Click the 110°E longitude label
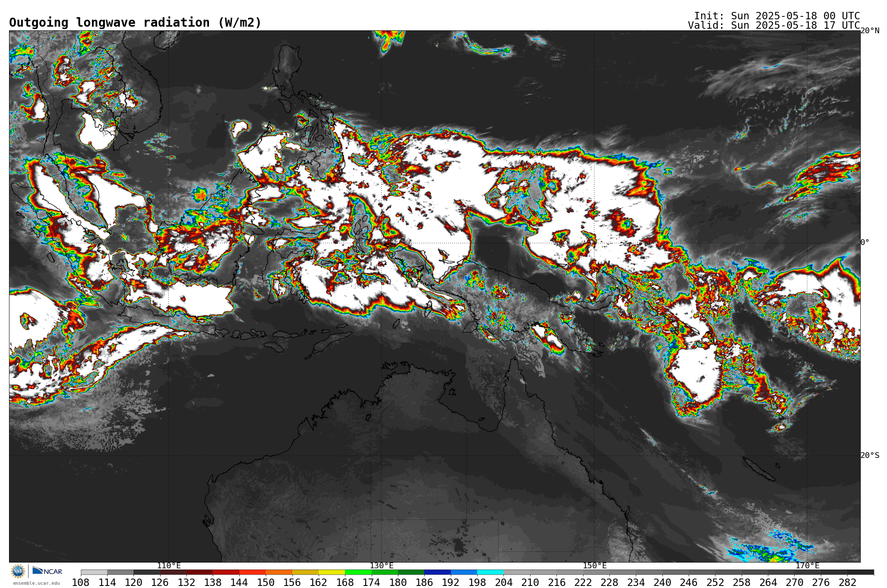The height and width of the screenshot is (588, 887). click(x=169, y=566)
